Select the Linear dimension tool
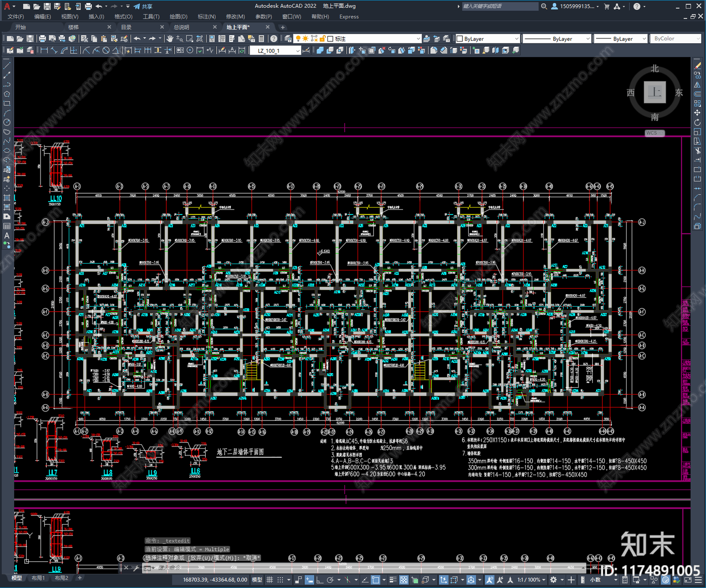The image size is (706, 588). point(44,50)
